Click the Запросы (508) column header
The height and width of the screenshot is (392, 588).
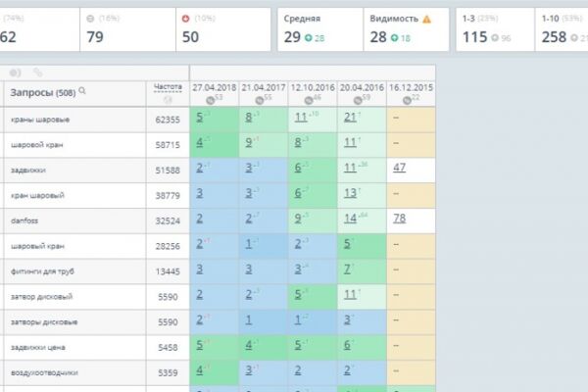point(43,92)
